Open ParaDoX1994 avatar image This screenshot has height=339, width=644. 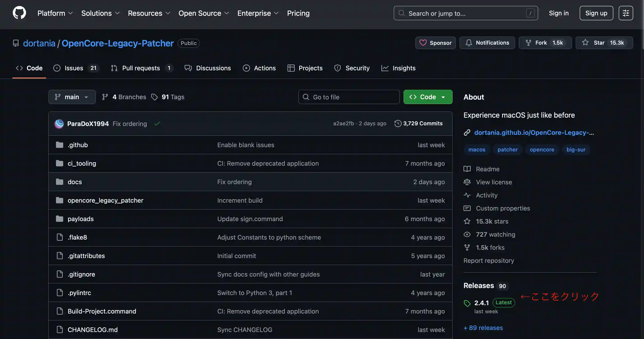click(59, 124)
